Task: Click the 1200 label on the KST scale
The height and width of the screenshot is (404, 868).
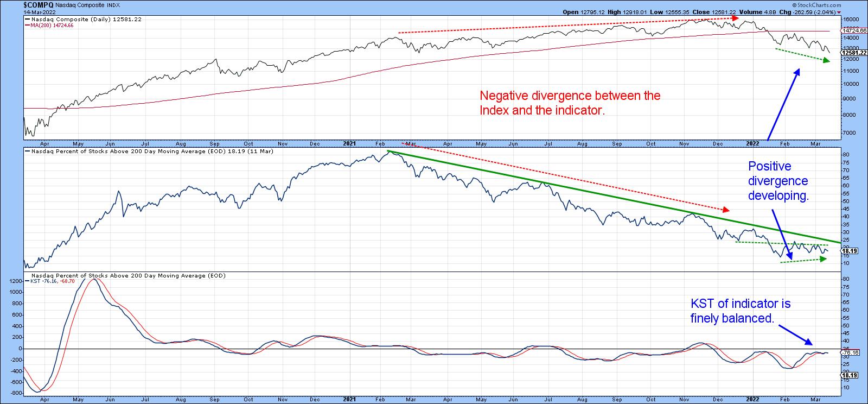Action: pyautogui.click(x=15, y=281)
